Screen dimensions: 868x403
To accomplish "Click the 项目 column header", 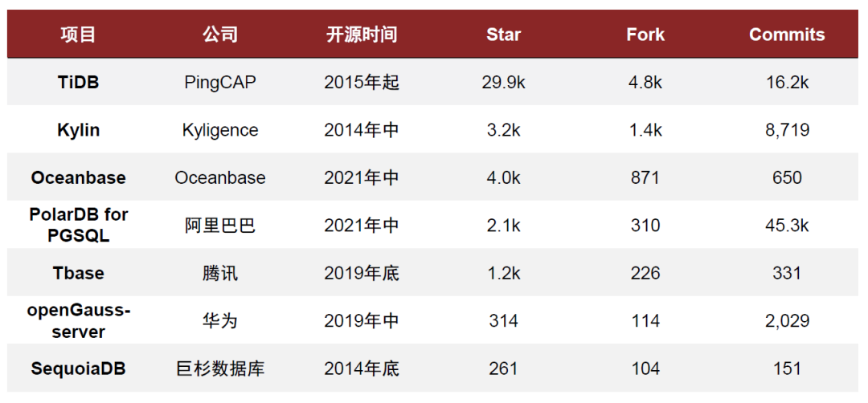I will click(78, 35).
